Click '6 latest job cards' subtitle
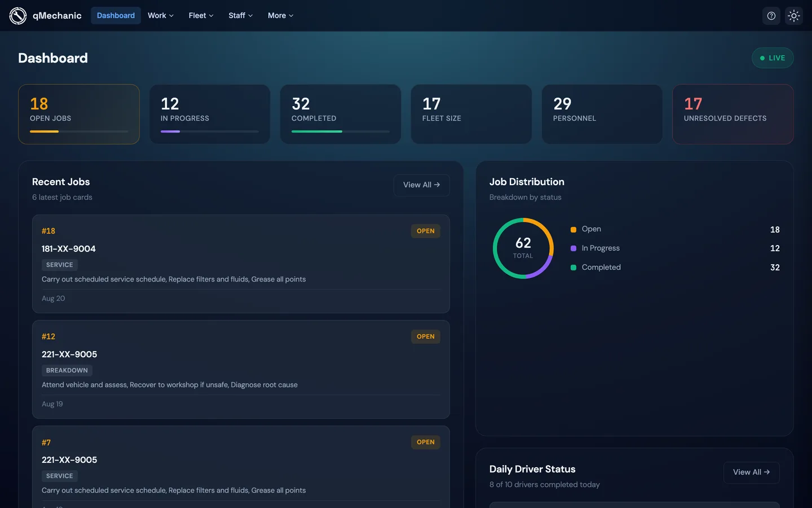This screenshot has width=812, height=508. point(62,198)
